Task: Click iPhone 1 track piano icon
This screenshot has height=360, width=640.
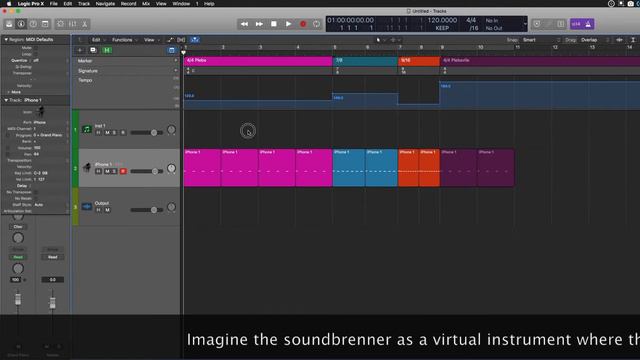Action: pos(87,168)
